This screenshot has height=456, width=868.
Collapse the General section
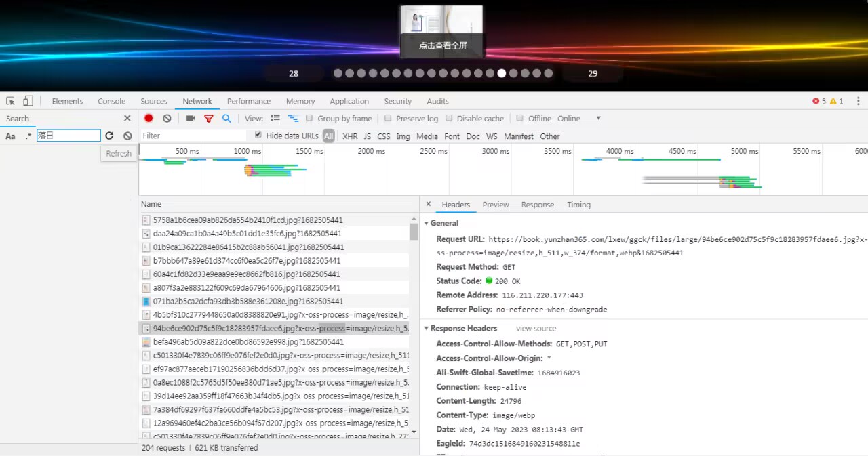point(427,223)
